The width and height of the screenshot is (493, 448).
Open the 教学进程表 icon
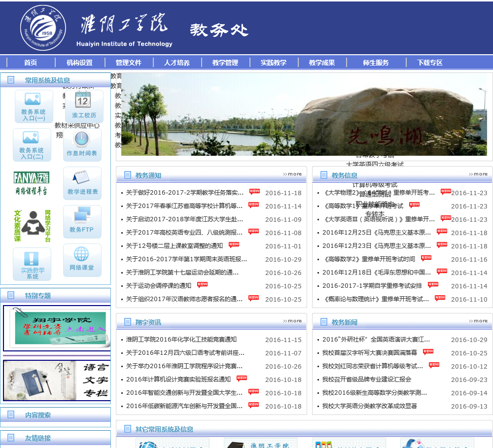pos(82,183)
